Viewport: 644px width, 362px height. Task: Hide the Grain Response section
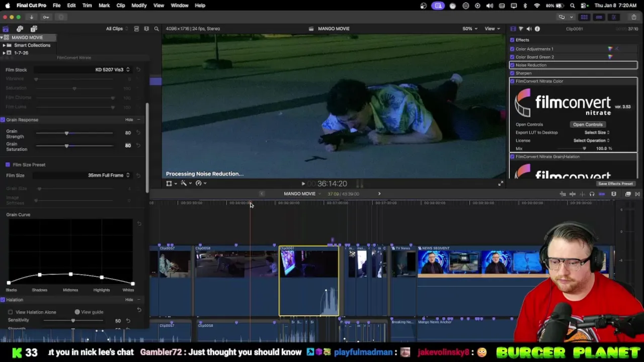click(129, 120)
